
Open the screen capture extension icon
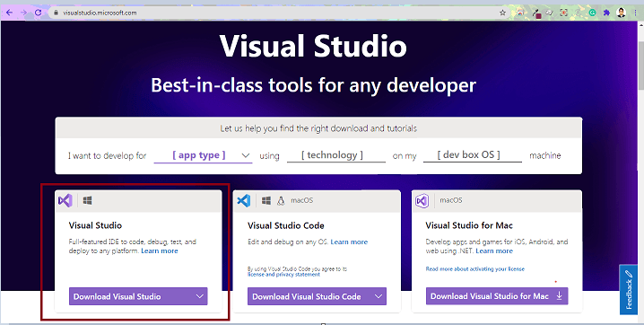(563, 13)
